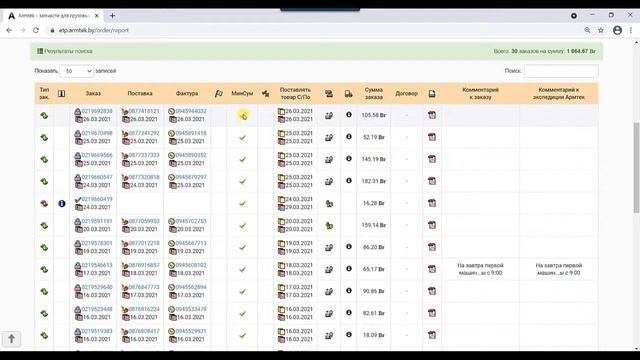Open browser zoom magnifier icon
Screen dimensions: 640x360
tap(587, 30)
